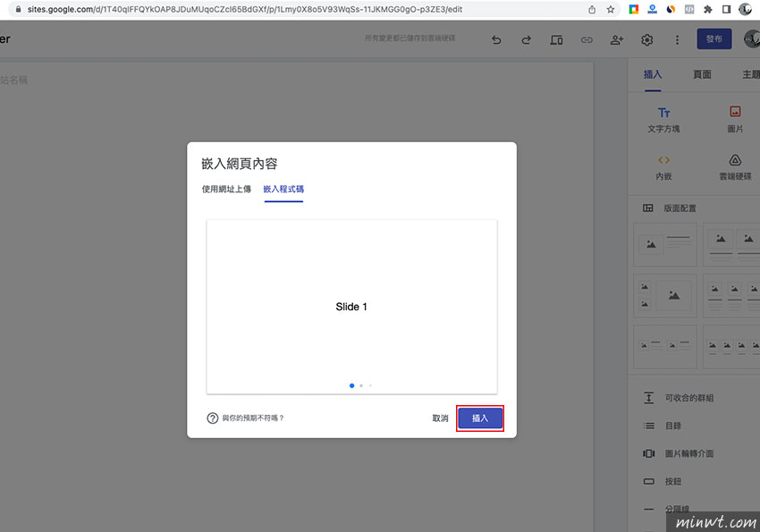Open 與你的預期不符嗎？ help link

(x=252, y=418)
